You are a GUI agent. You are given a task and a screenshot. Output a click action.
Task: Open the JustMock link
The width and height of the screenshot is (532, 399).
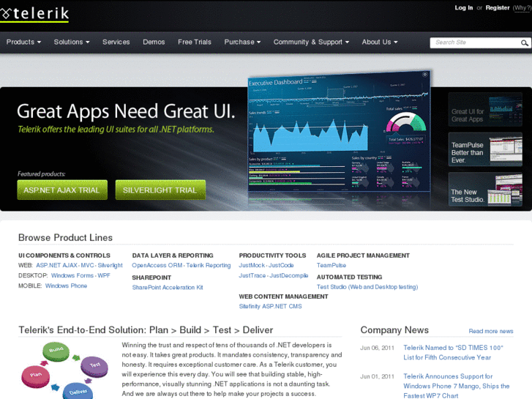pyautogui.click(x=252, y=265)
